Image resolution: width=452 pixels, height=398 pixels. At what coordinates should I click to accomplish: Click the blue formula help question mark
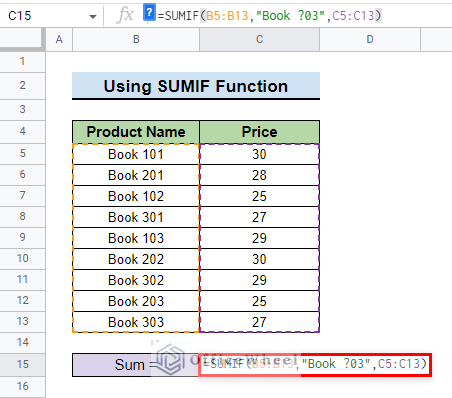click(x=149, y=13)
